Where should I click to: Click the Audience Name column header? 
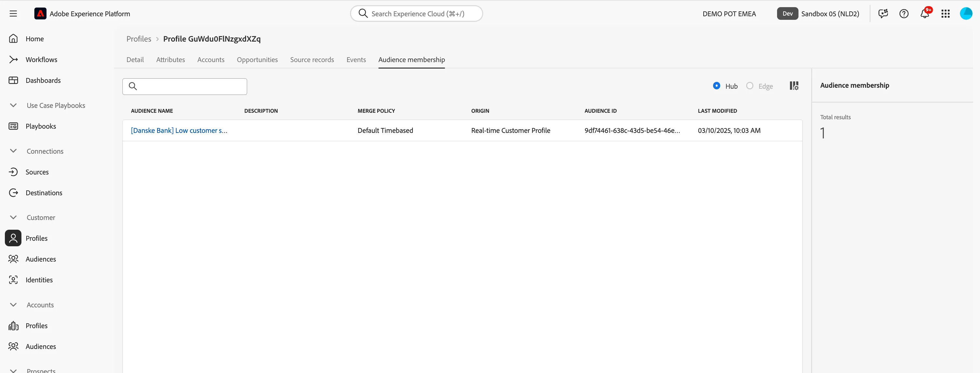152,111
